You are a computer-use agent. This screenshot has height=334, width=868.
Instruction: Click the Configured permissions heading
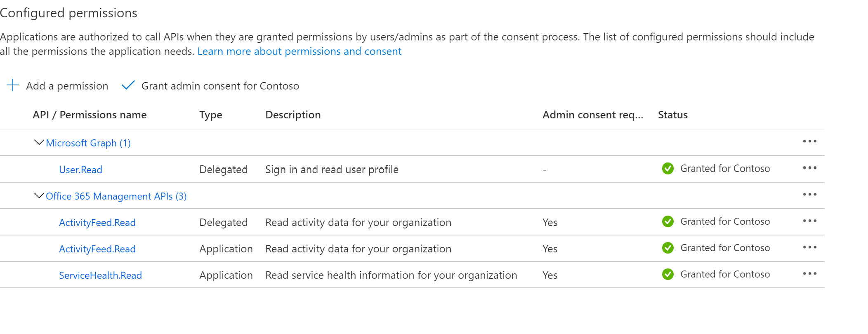[x=68, y=13]
